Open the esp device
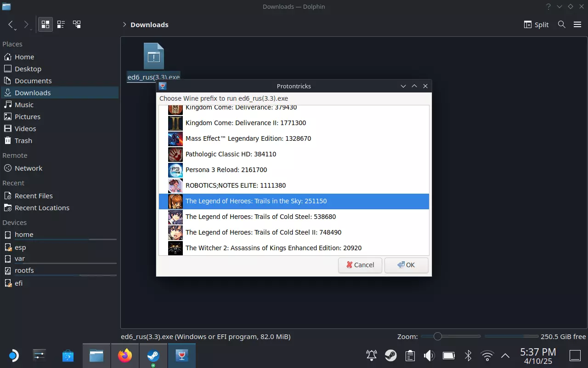 click(x=60, y=247)
